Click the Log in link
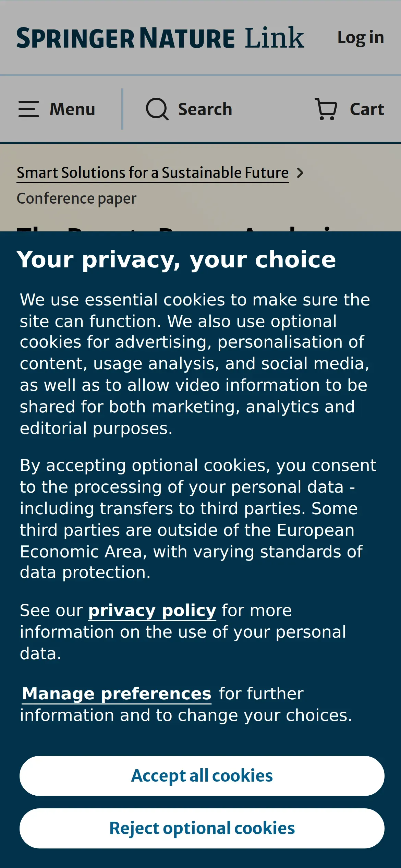 pos(361,38)
